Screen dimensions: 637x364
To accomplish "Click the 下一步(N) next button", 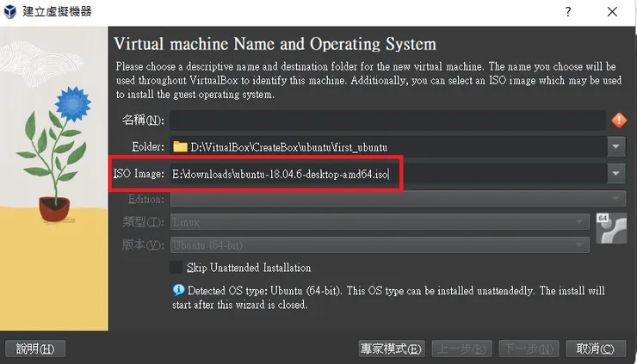I will 529,349.
